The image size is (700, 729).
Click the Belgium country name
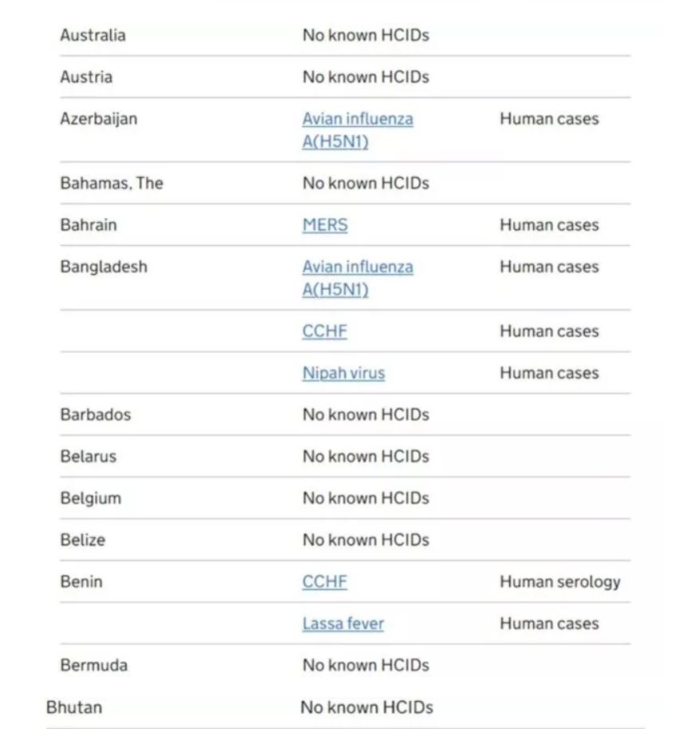90,498
